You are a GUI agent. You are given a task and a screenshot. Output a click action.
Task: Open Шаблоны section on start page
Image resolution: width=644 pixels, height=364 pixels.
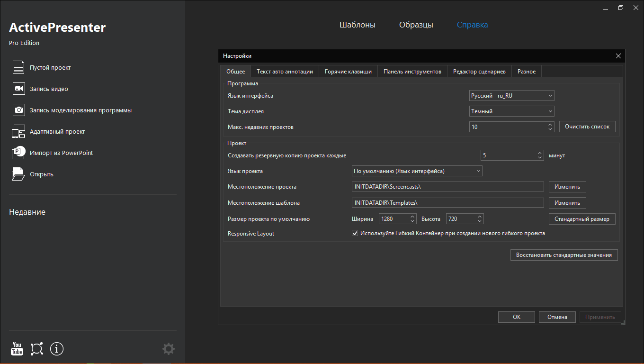(x=358, y=25)
